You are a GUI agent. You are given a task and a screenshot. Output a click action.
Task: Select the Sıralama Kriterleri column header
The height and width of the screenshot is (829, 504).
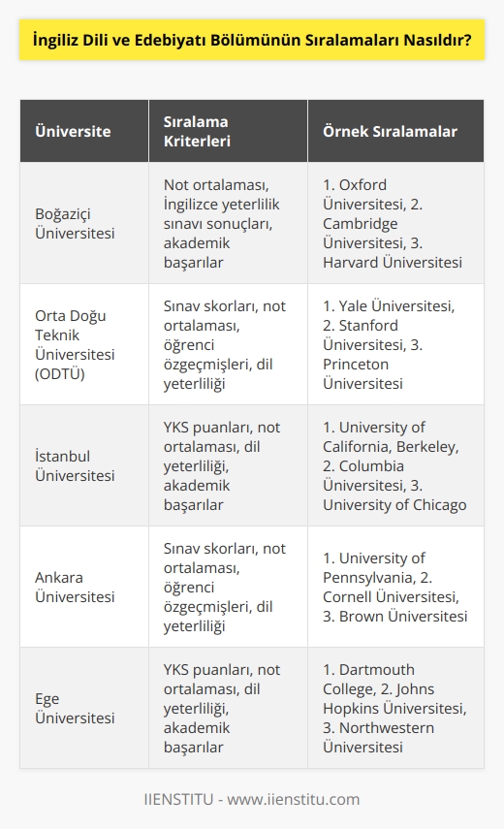pyautogui.click(x=228, y=131)
